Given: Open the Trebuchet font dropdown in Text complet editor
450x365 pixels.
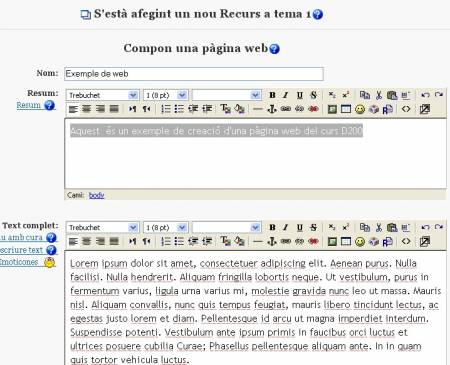Looking at the screenshot, I should [x=102, y=228].
